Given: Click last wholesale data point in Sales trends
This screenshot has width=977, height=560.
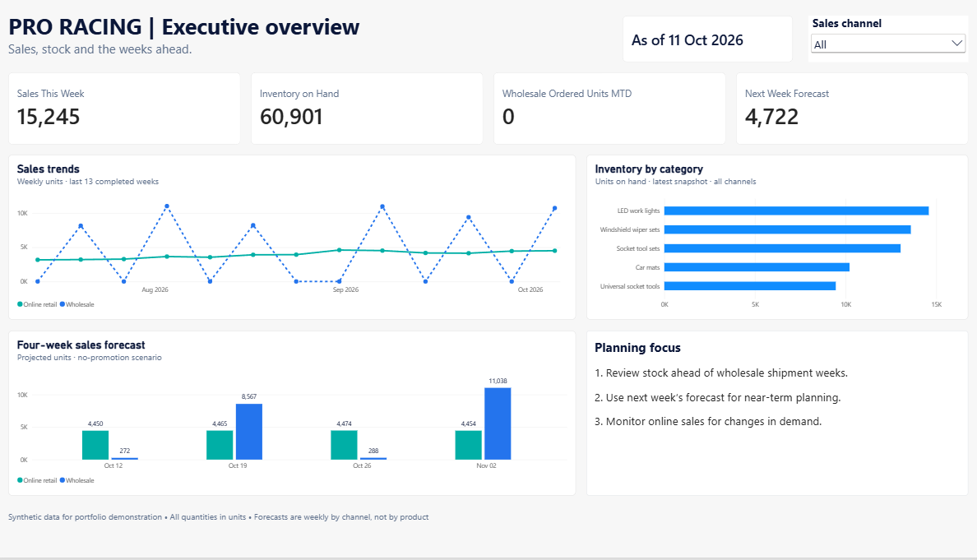Looking at the screenshot, I should pos(554,208).
